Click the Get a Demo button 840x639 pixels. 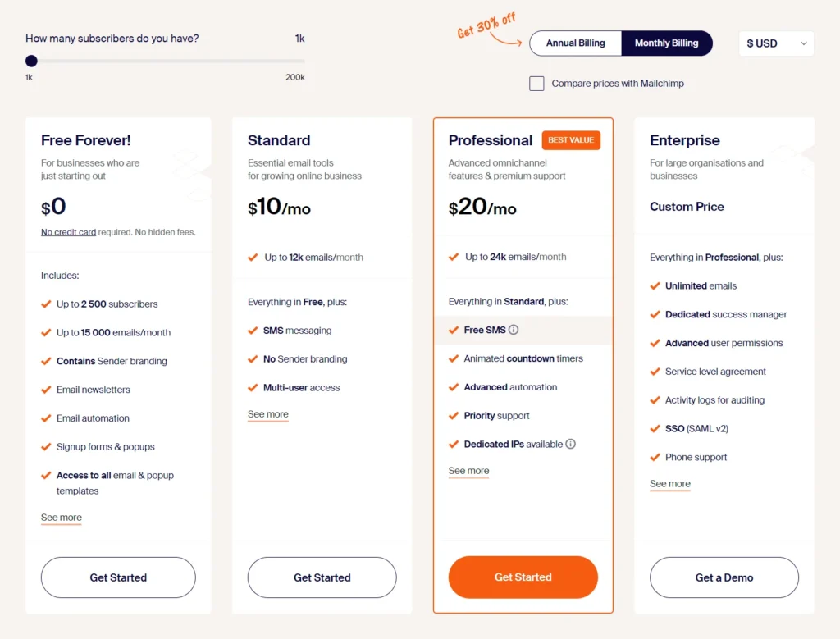(724, 577)
